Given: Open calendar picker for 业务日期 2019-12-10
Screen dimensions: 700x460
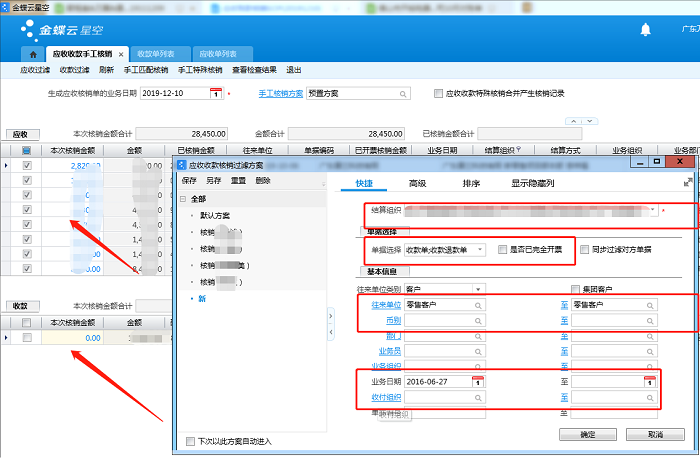Looking at the screenshot, I should (x=215, y=94).
